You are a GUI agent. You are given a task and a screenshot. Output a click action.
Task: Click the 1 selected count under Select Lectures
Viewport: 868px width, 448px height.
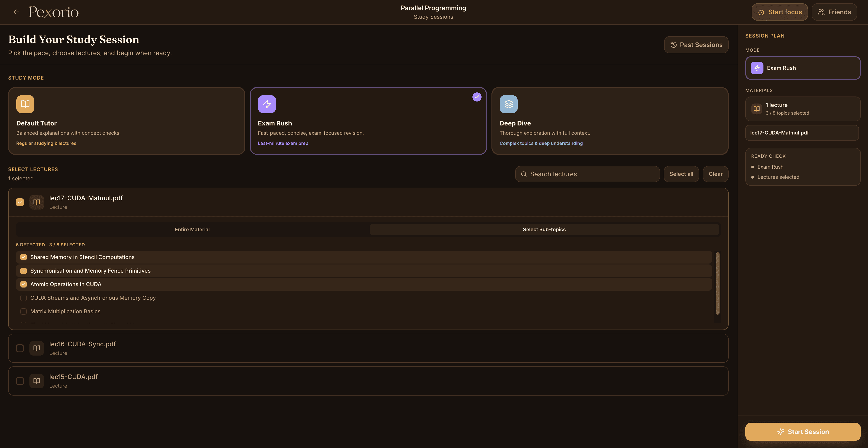pos(21,178)
